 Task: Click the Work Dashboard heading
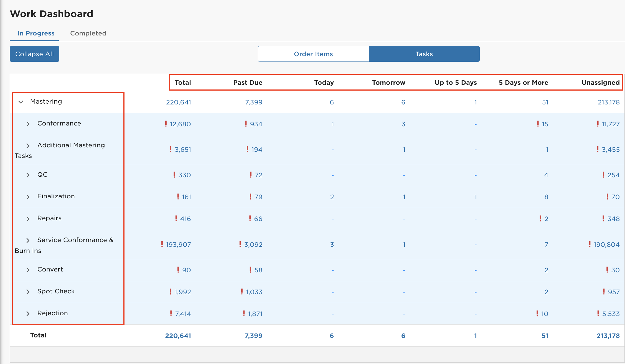pos(52,14)
